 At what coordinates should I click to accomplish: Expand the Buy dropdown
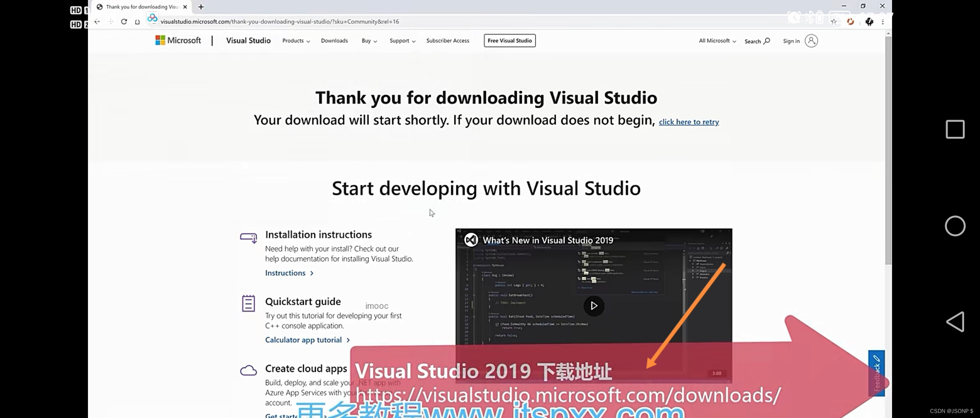point(369,41)
